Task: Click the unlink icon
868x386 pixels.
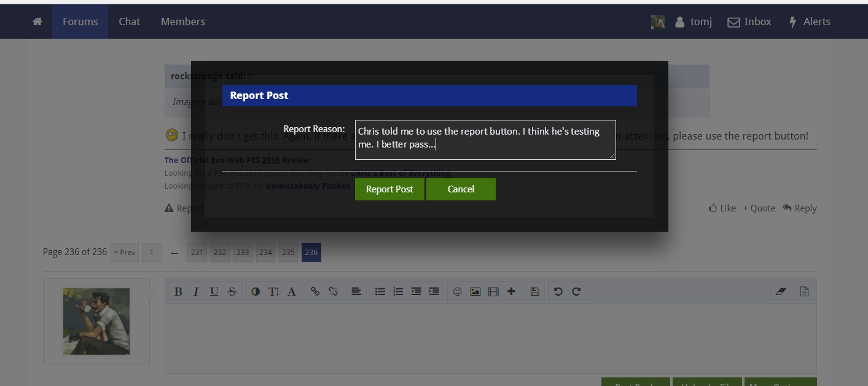Action: 333,292
